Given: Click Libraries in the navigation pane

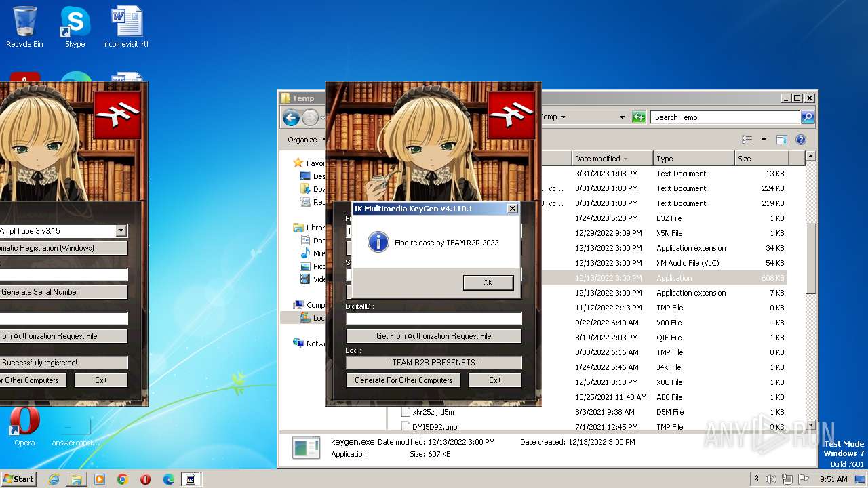Looking at the screenshot, I should click(x=309, y=228).
